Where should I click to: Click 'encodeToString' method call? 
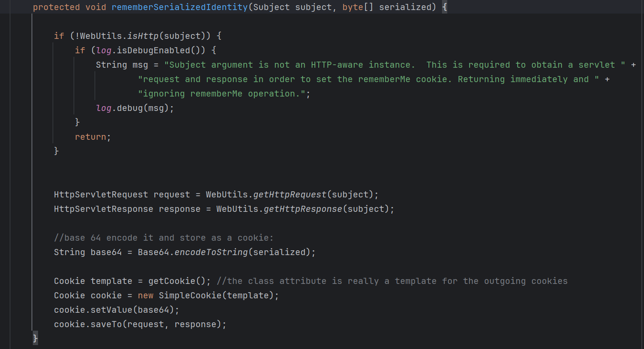pos(211,252)
